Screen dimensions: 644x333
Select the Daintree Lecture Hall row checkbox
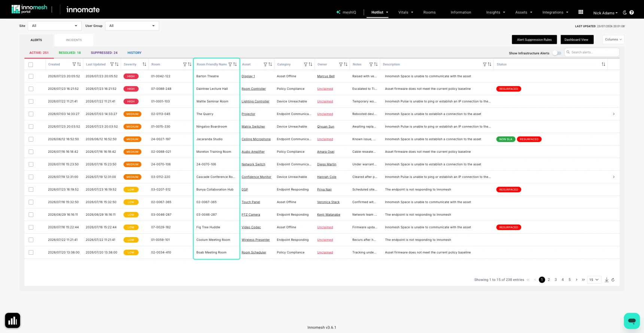[x=31, y=89]
